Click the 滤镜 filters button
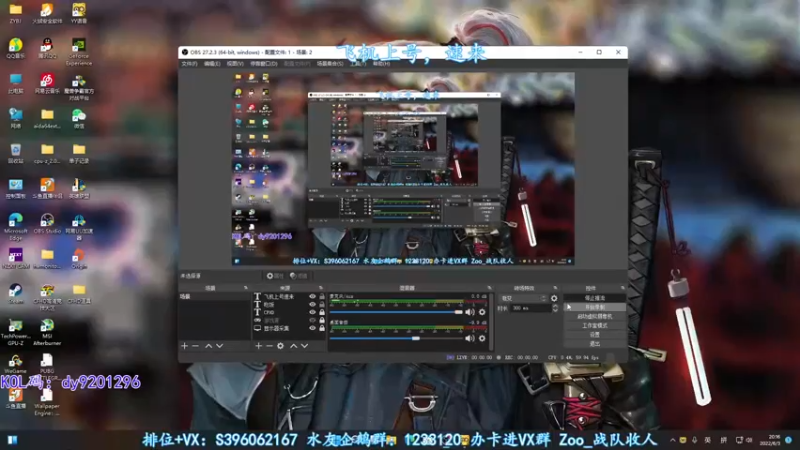Viewport: 800px width, 450px height. (x=299, y=276)
